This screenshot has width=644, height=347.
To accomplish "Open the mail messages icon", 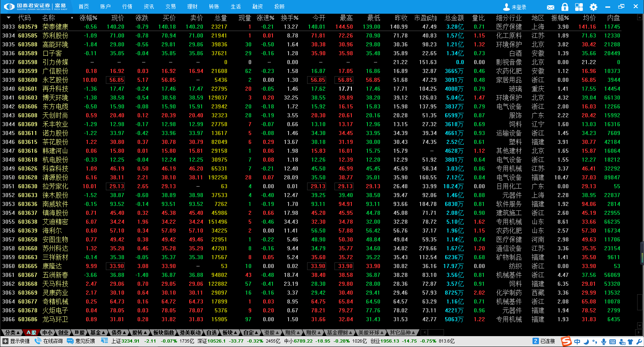I will coord(551,7).
